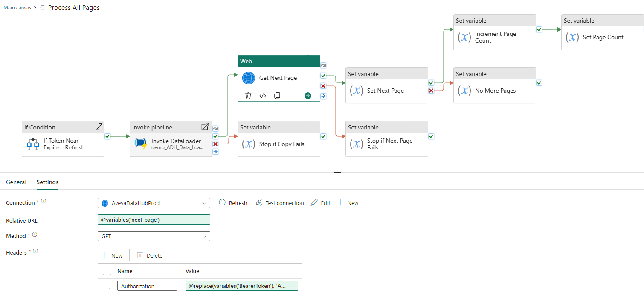Viewport: 644px width, 296px height.
Task: Delete the Get Next Page activity
Action: pyautogui.click(x=248, y=96)
